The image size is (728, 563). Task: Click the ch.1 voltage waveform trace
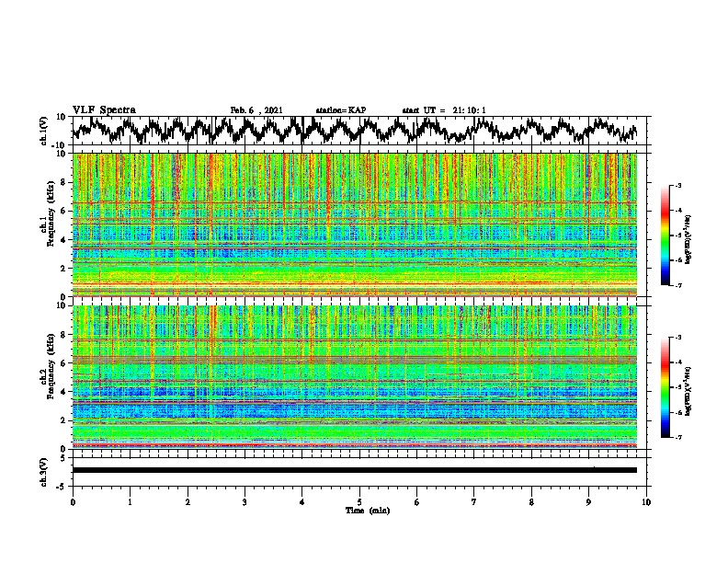tap(354, 130)
